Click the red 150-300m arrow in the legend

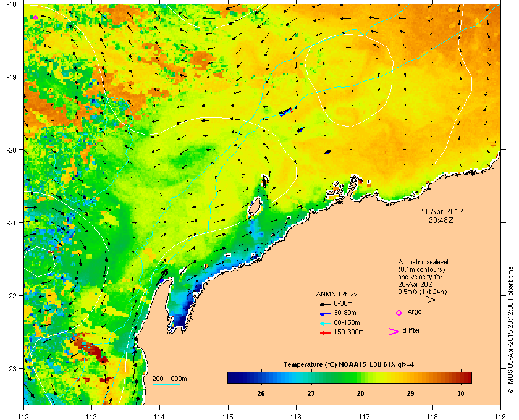325,333
